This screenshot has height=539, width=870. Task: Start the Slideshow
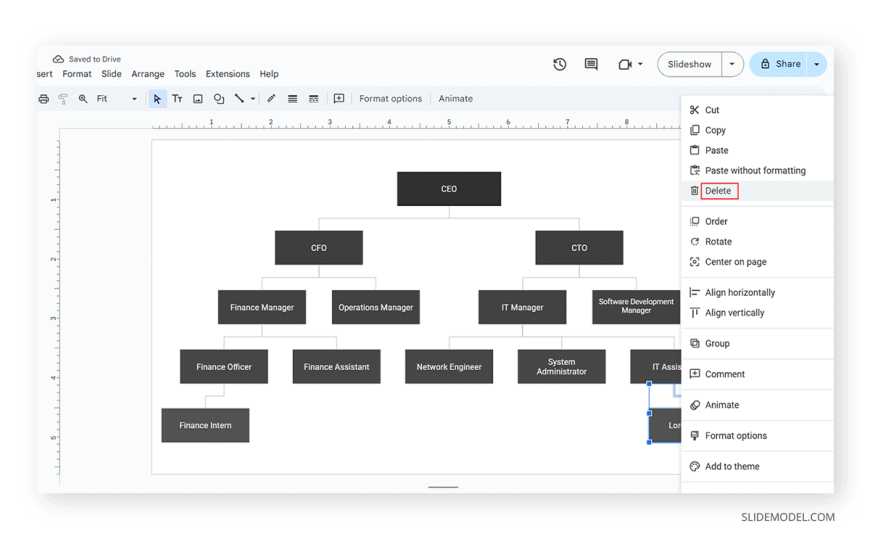(x=689, y=64)
